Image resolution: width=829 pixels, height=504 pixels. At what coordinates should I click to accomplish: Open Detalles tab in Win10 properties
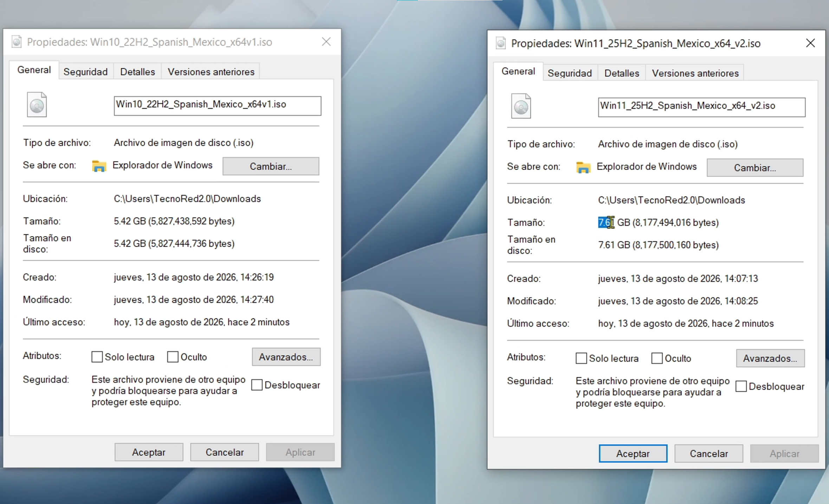click(x=137, y=72)
